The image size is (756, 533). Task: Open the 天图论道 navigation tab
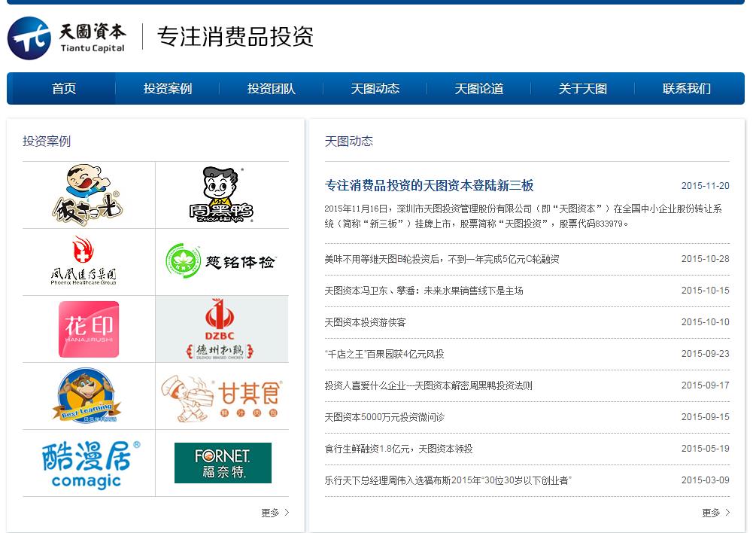tap(478, 89)
